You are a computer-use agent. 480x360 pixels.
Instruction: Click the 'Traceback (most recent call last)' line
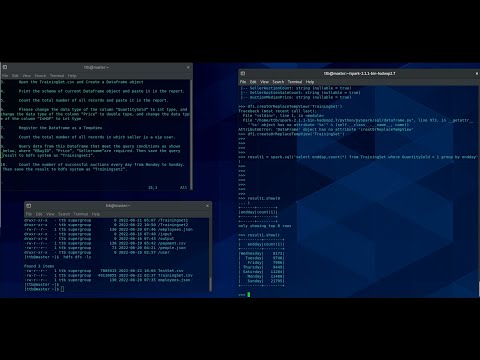tap(277, 111)
